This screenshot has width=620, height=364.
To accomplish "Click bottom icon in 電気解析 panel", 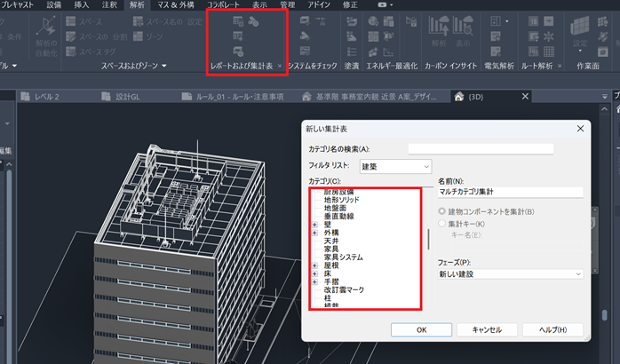I will (496, 51).
